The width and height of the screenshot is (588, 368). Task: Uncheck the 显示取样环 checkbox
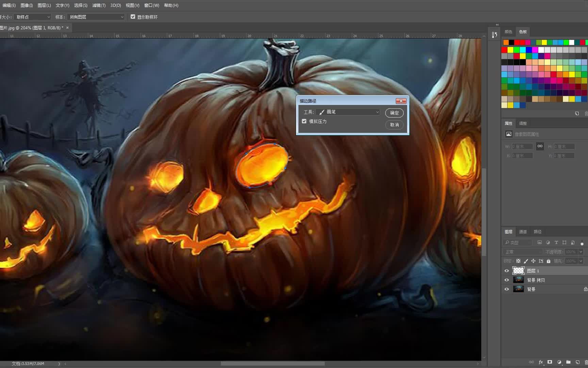click(x=133, y=16)
